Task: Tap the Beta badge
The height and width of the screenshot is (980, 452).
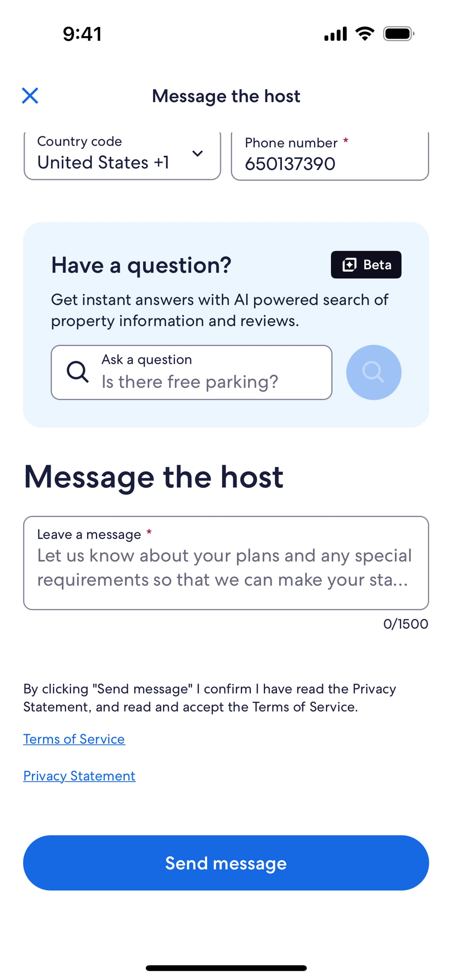Action: (366, 265)
